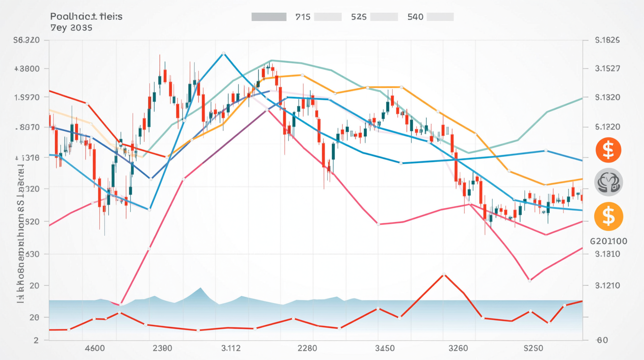Click the 540 legend label
This screenshot has height=360, width=644.
[415, 17]
